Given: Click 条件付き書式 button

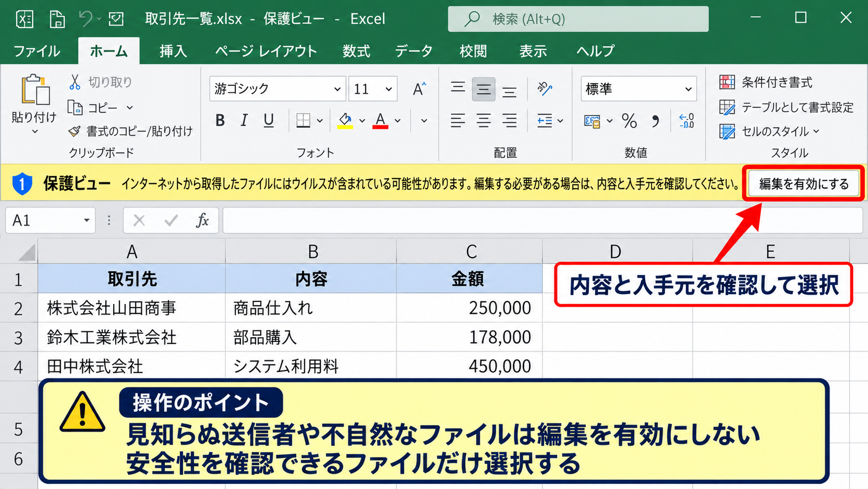Looking at the screenshot, I should click(x=766, y=82).
